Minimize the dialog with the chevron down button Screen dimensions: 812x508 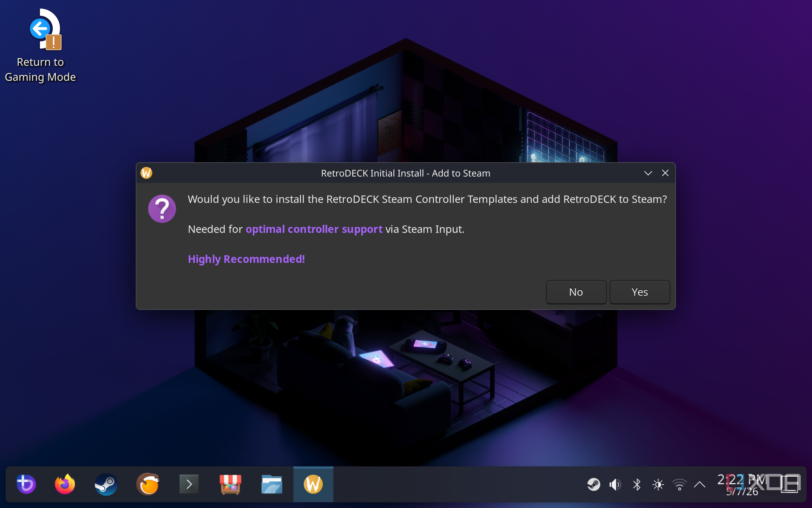(648, 173)
